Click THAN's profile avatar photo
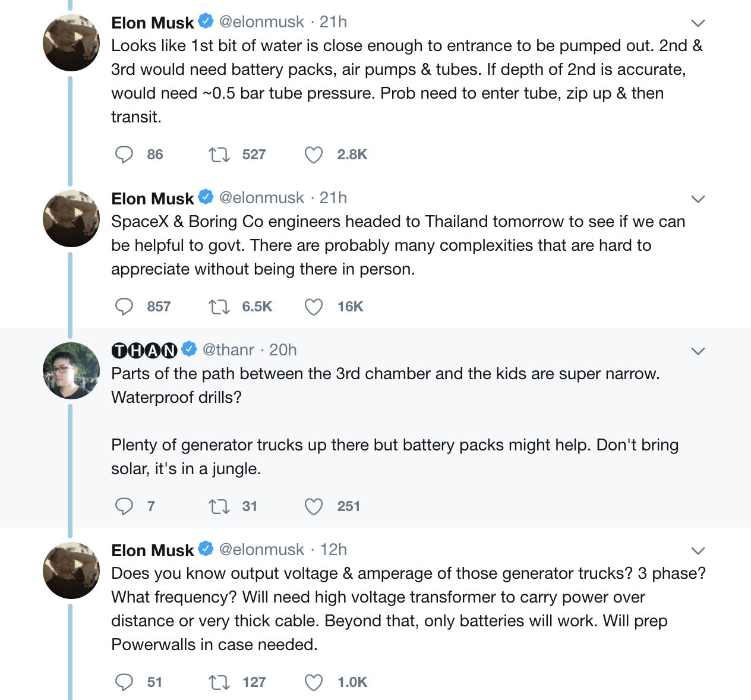751x700 pixels. (71, 371)
